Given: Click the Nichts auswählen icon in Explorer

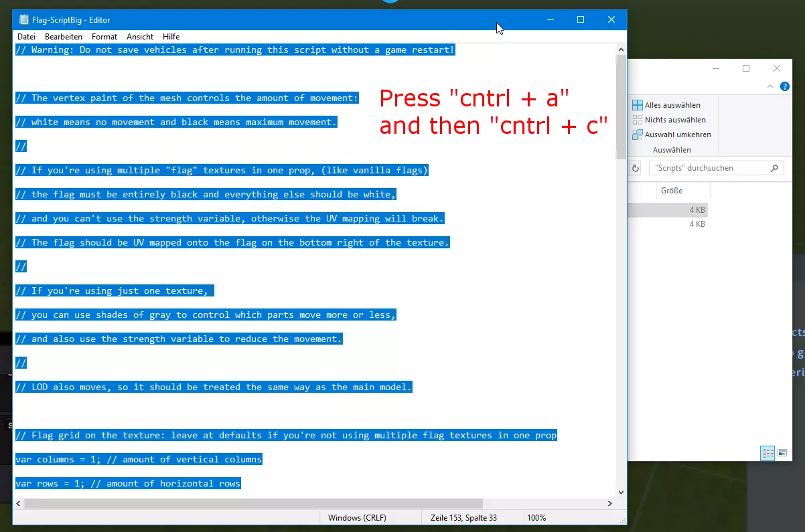Looking at the screenshot, I should (x=637, y=120).
